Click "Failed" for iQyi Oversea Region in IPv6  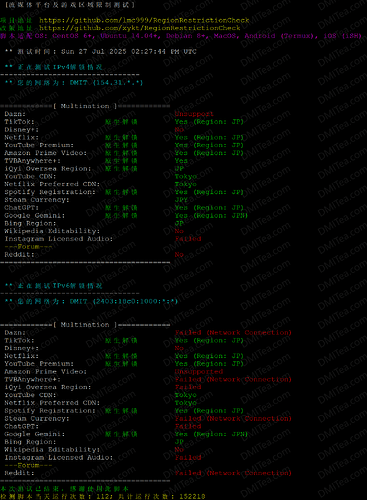pos(188,387)
